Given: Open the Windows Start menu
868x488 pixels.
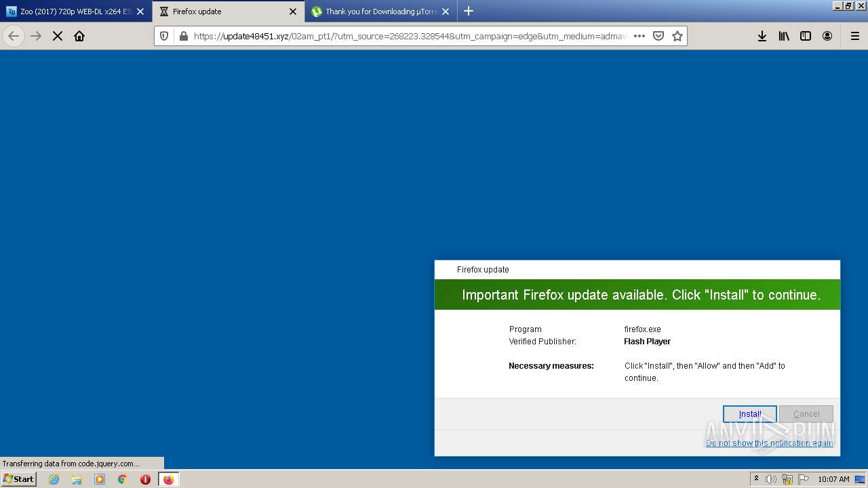Looking at the screenshot, I should point(18,479).
